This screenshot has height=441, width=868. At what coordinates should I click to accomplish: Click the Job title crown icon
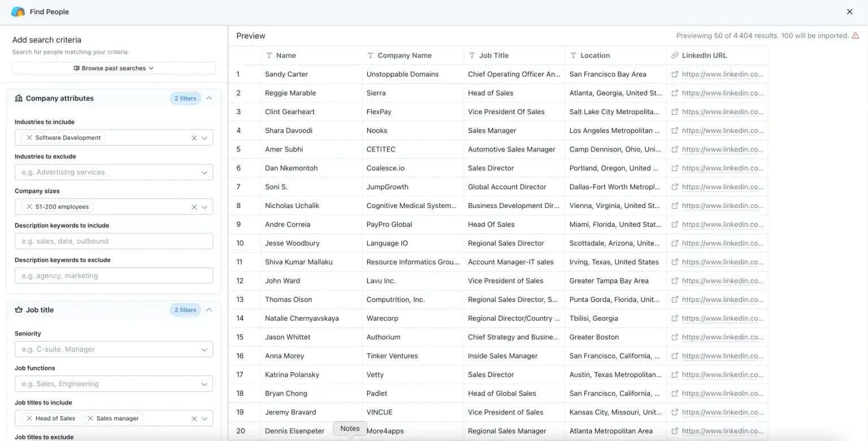click(19, 310)
